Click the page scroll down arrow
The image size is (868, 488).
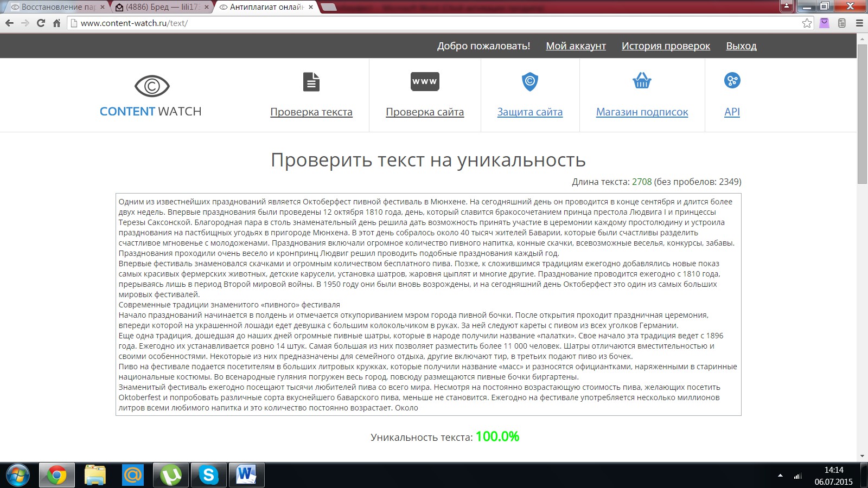(862, 457)
